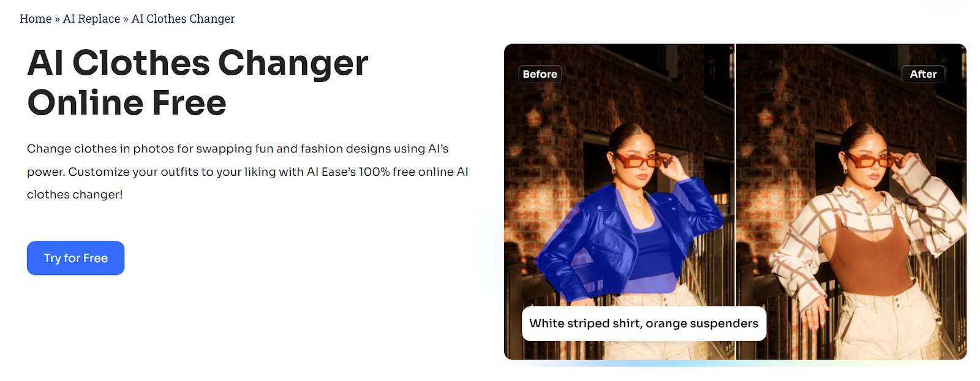Click the white striped shirt prompt box
Image resolution: width=980 pixels, height=381 pixels.
(x=644, y=323)
